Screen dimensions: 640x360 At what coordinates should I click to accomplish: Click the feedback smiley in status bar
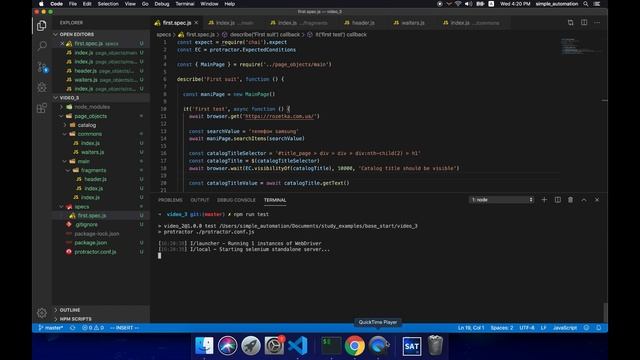coord(587,328)
